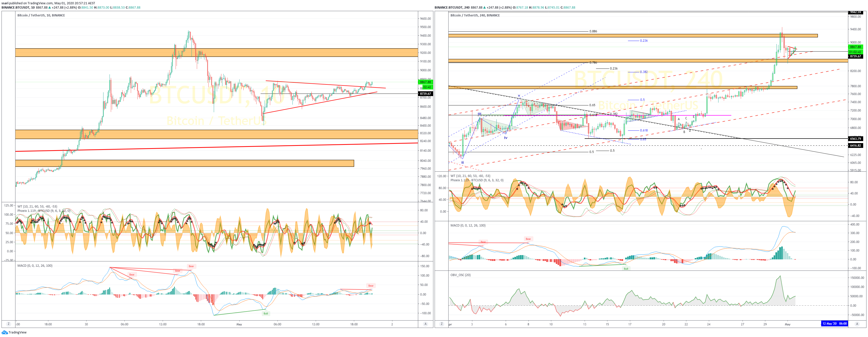Click the Z timezone button on the 10-minute chart

coord(8,324)
